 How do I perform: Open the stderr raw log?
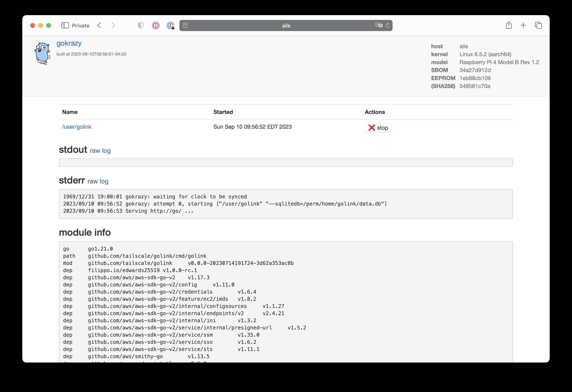click(x=98, y=181)
